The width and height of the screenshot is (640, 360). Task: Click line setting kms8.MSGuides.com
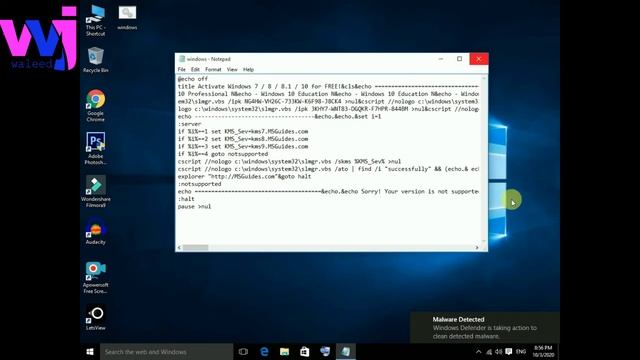point(243,139)
